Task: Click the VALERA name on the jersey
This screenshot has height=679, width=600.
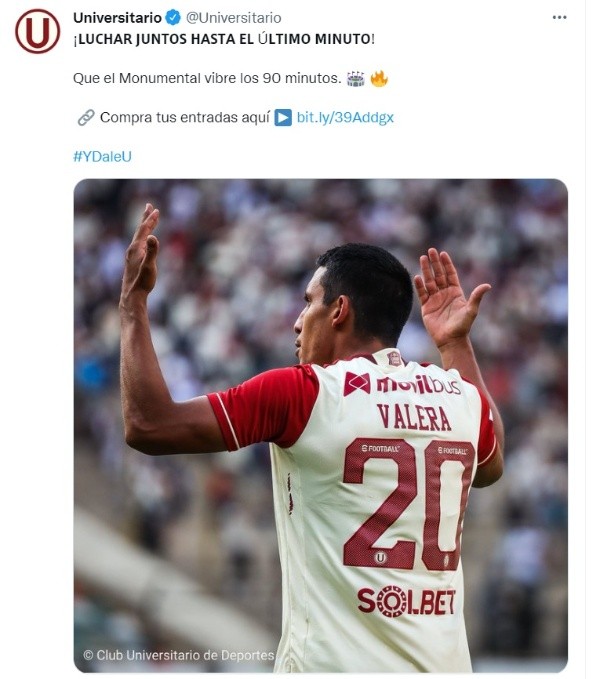Action: point(414,418)
